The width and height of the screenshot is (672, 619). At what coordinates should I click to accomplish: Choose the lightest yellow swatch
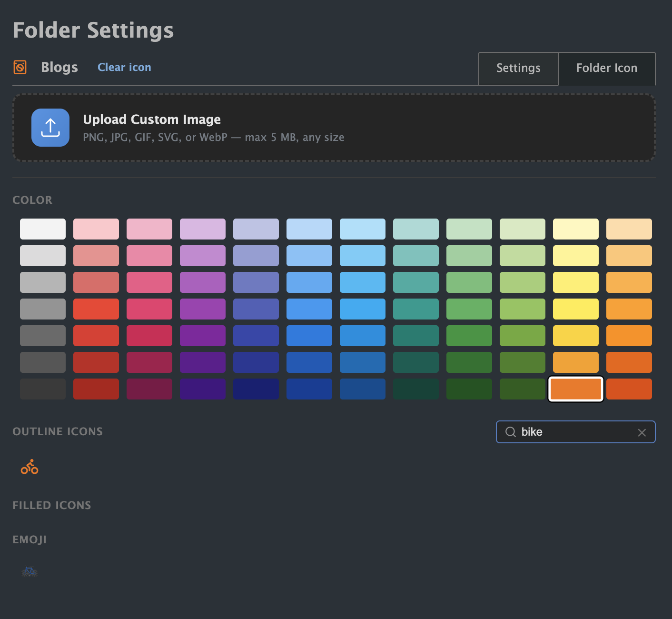576,229
